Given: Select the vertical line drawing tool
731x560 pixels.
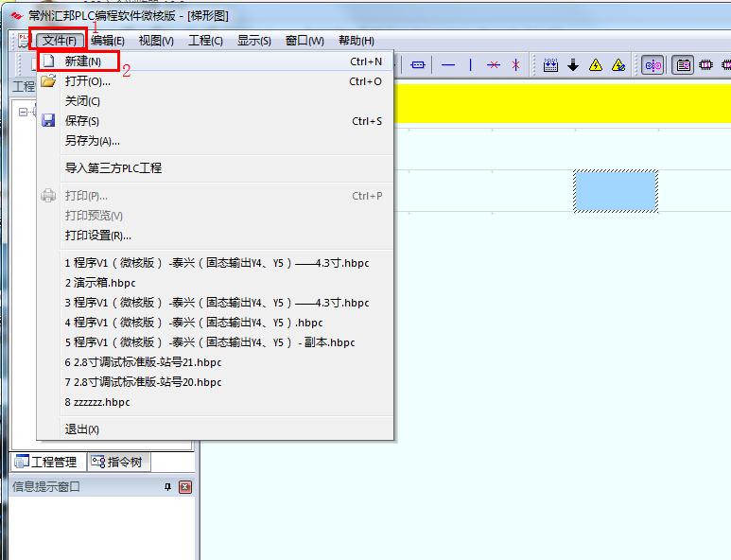Looking at the screenshot, I should point(470,65).
